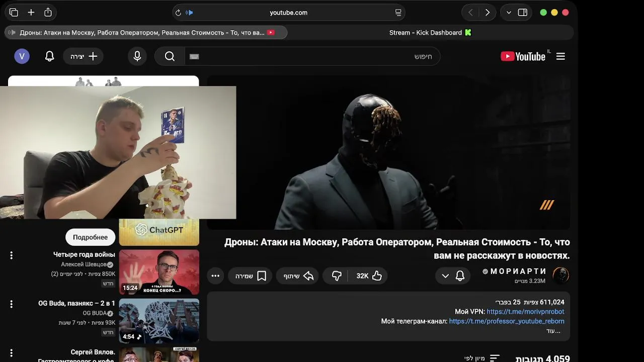Click the Четыре года войны title

tap(84, 254)
